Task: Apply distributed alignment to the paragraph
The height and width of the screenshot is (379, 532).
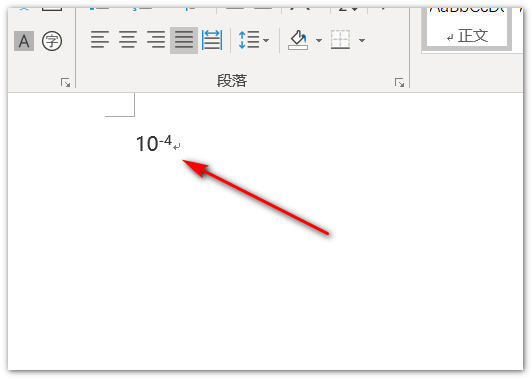Action: point(212,40)
